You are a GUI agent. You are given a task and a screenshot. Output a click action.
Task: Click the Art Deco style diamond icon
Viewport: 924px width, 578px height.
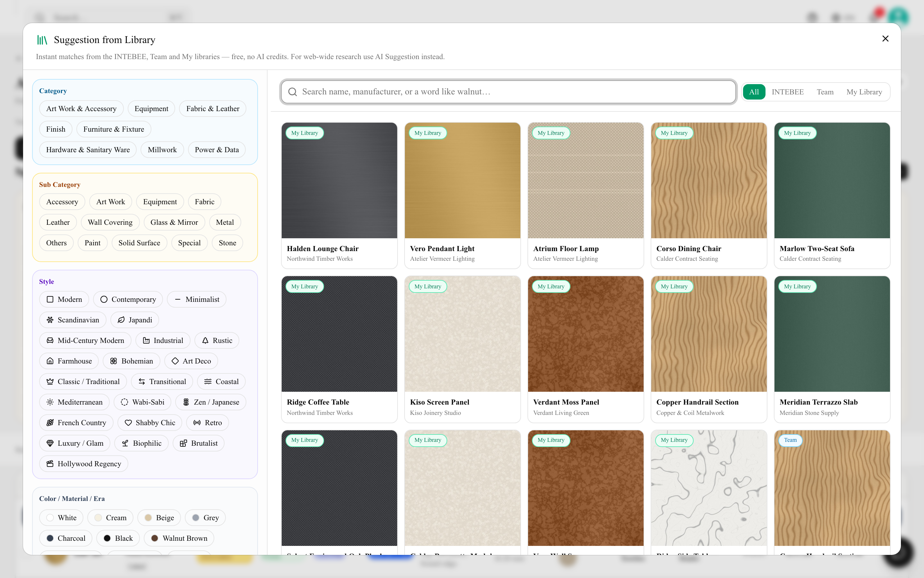175,361
